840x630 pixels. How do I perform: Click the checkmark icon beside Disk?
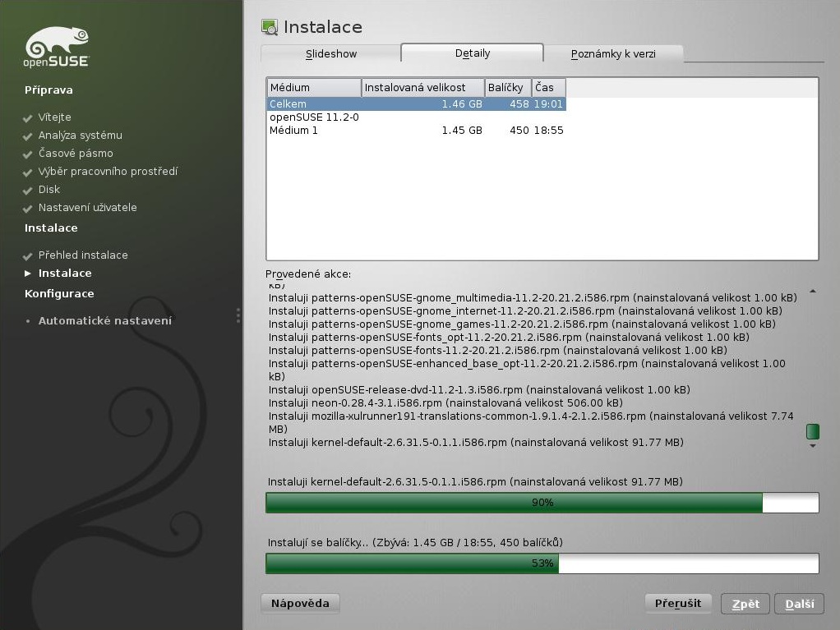[28, 190]
